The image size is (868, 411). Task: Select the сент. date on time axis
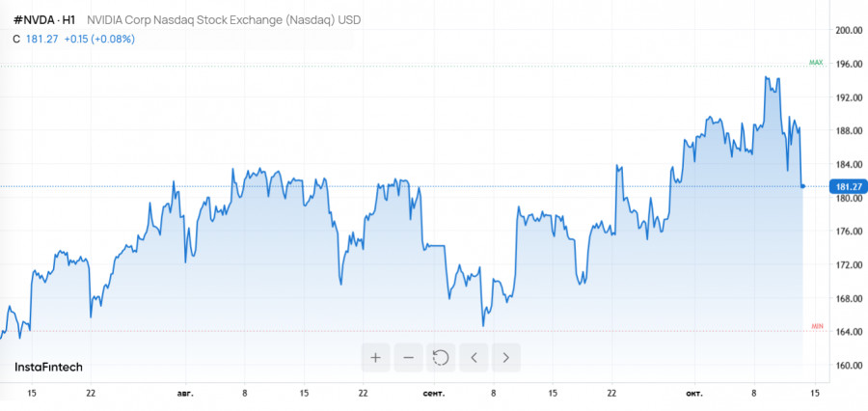pos(434,394)
